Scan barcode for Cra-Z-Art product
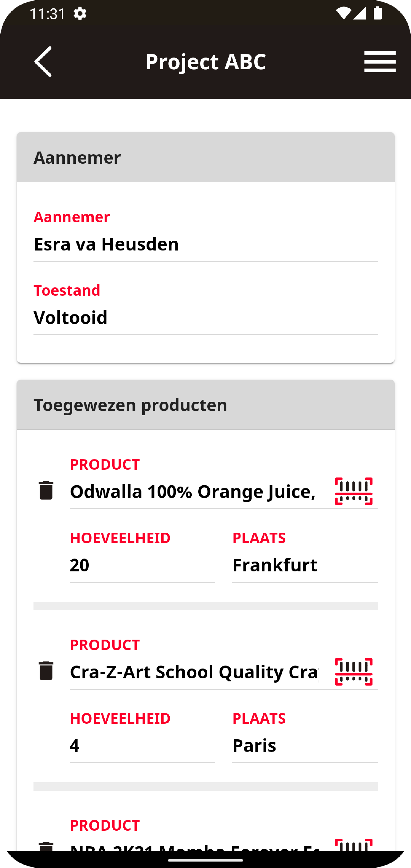 click(x=353, y=672)
